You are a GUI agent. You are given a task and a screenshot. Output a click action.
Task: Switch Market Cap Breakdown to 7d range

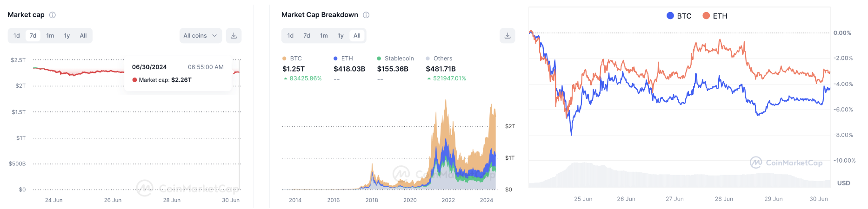click(x=307, y=36)
